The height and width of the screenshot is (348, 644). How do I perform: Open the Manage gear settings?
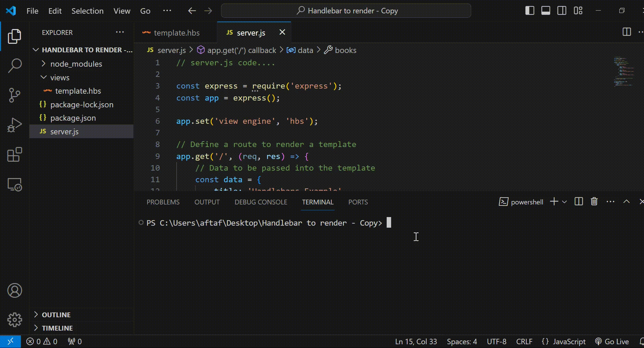tap(14, 320)
